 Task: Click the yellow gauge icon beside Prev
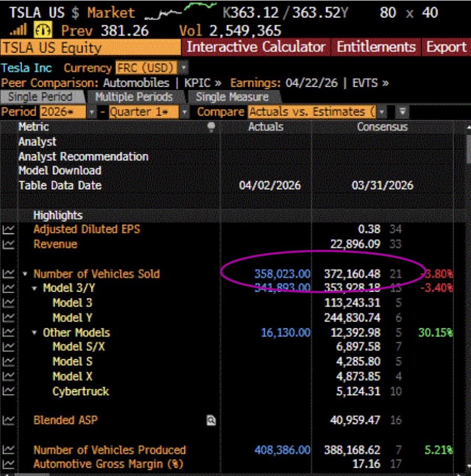tap(43, 30)
